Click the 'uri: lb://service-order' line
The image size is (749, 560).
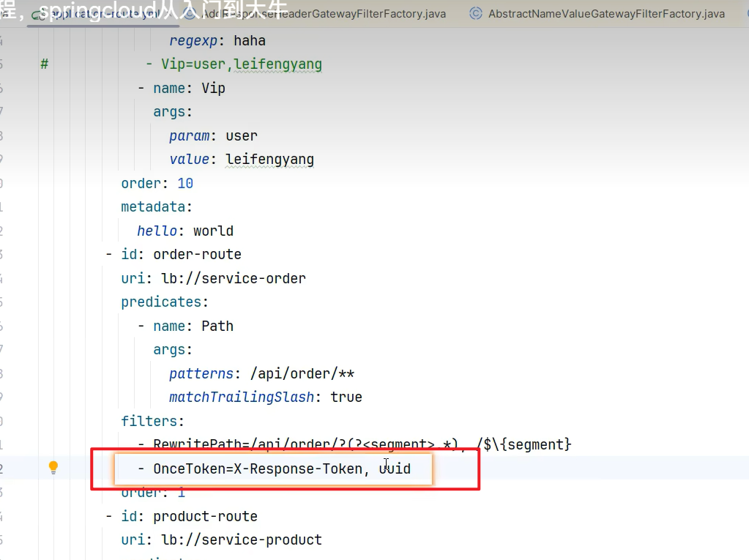pyautogui.click(x=214, y=278)
